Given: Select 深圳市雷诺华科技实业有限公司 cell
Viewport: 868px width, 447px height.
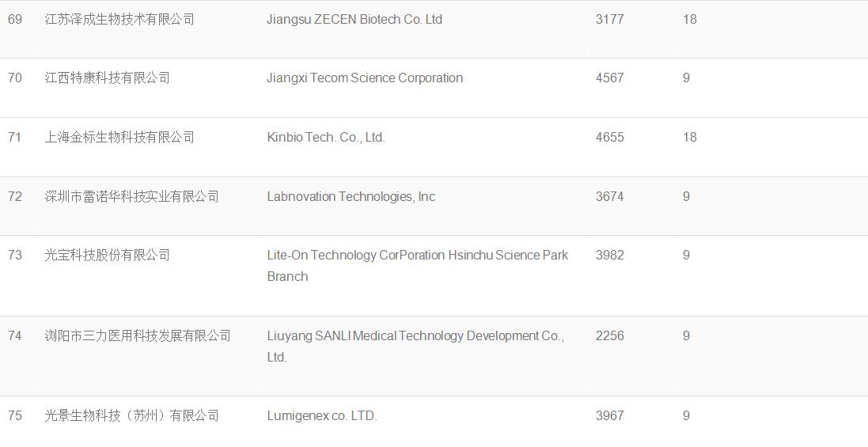Looking at the screenshot, I should point(132,196).
